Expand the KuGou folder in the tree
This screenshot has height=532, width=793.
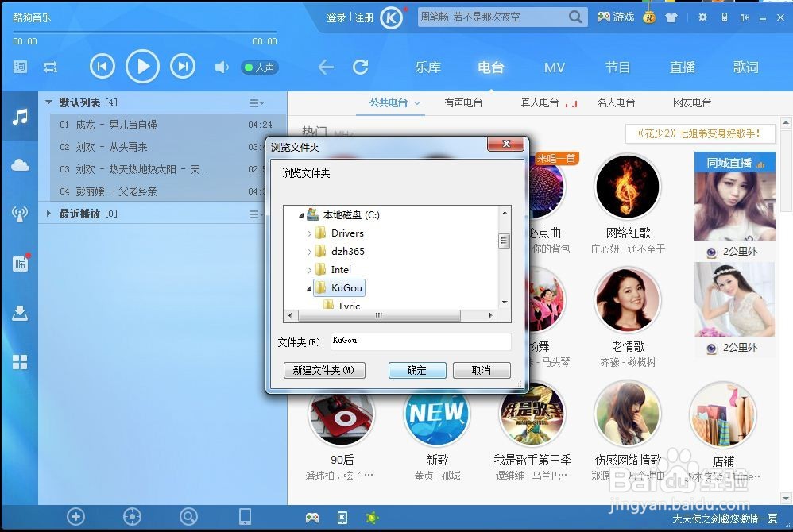click(309, 288)
